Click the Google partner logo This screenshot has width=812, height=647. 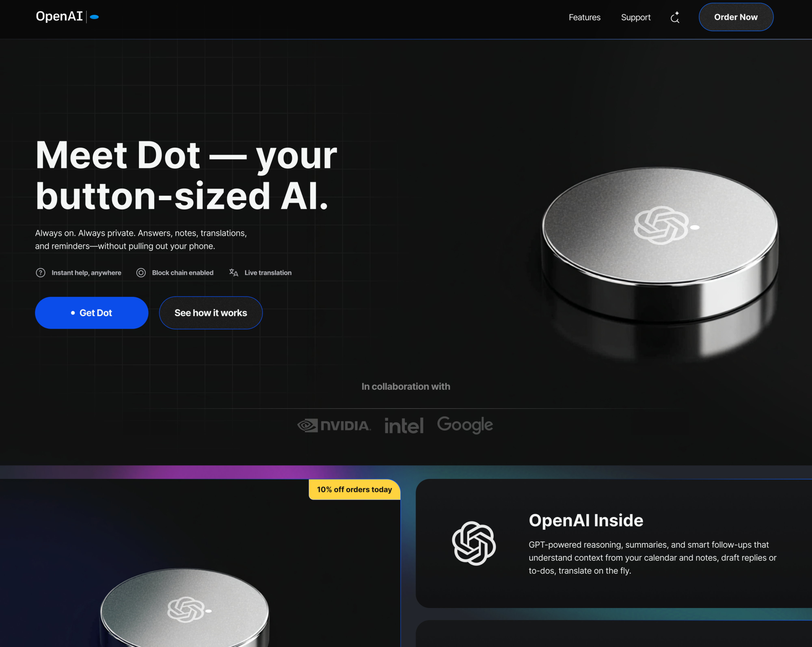click(x=465, y=425)
